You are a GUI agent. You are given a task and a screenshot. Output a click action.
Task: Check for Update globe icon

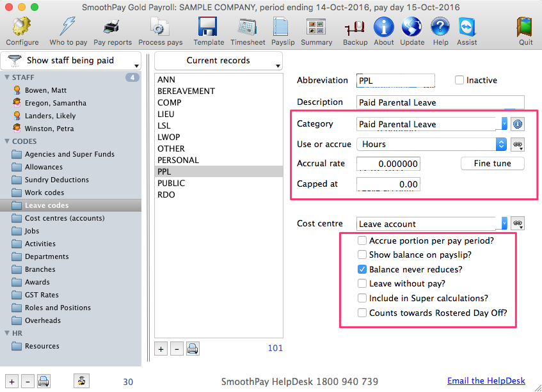[x=412, y=31]
